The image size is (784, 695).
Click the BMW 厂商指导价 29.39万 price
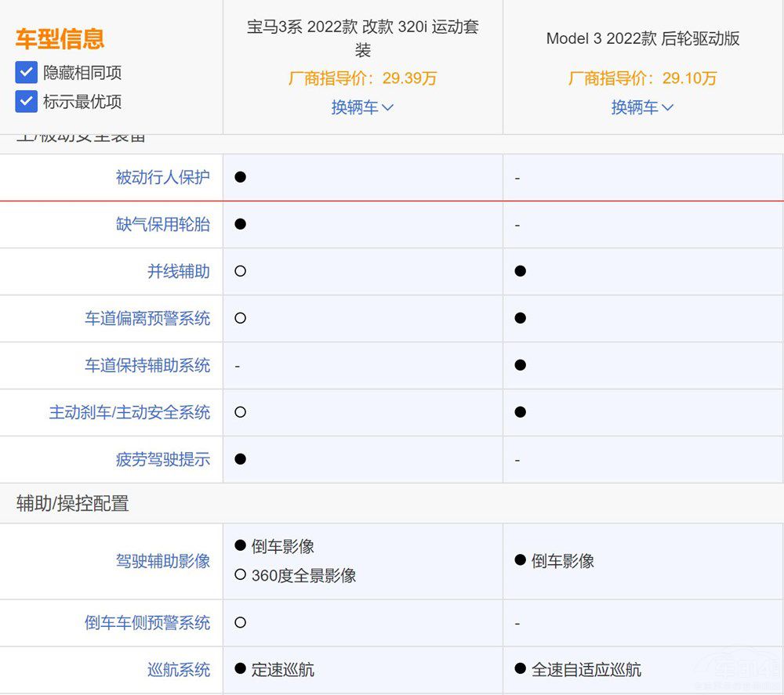[362, 78]
